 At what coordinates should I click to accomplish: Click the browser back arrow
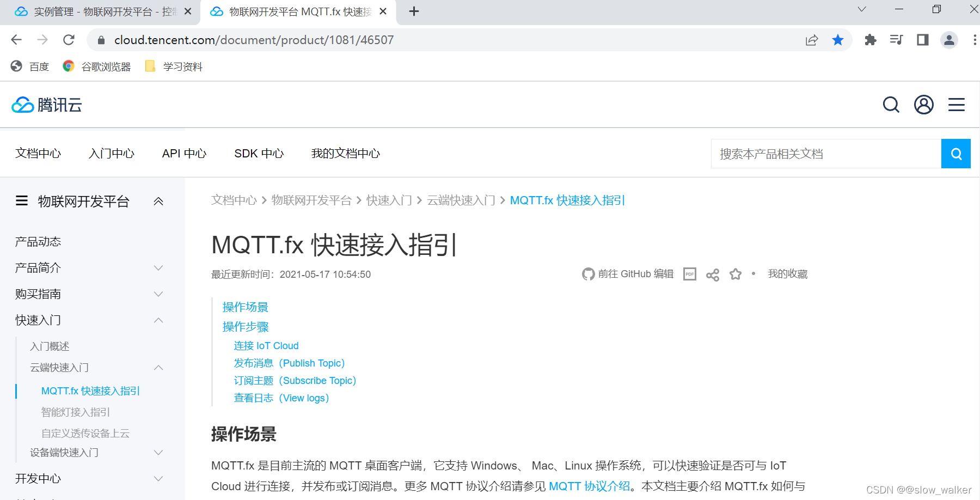[16, 40]
